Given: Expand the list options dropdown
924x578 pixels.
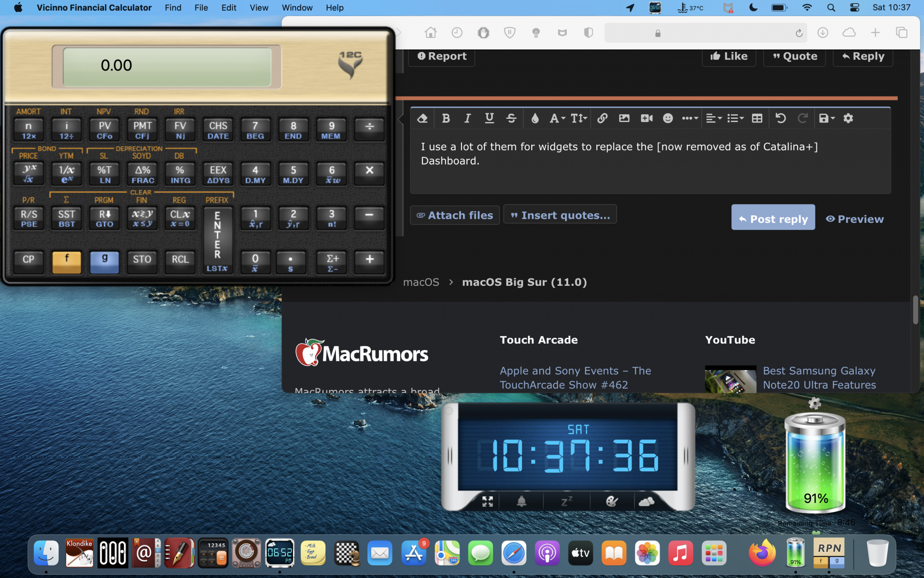Looking at the screenshot, I should point(735,118).
